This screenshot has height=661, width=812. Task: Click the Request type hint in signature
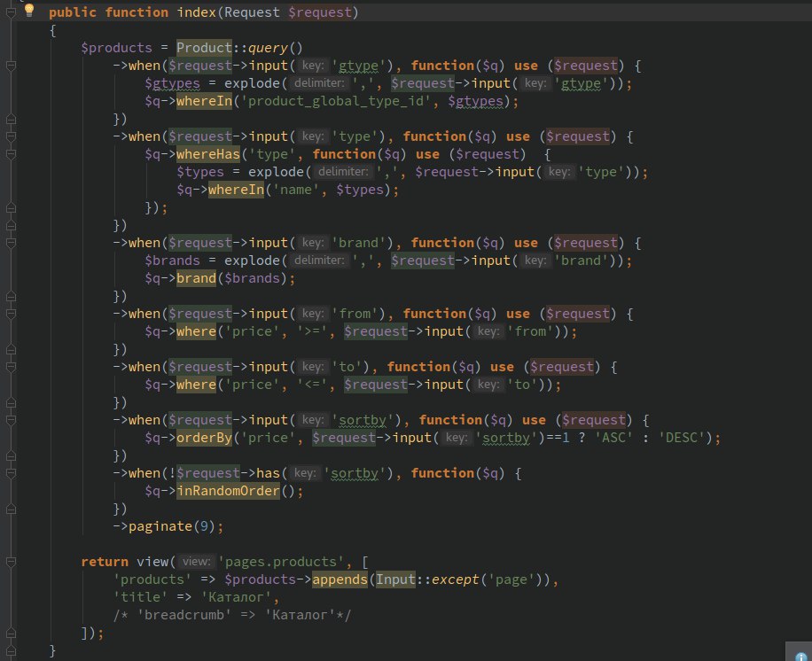click(252, 12)
